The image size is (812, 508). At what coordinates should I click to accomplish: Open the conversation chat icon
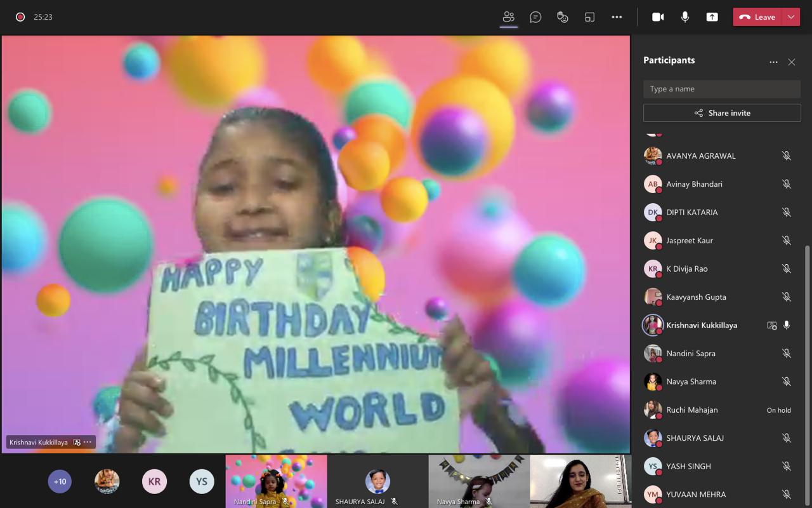tap(535, 17)
